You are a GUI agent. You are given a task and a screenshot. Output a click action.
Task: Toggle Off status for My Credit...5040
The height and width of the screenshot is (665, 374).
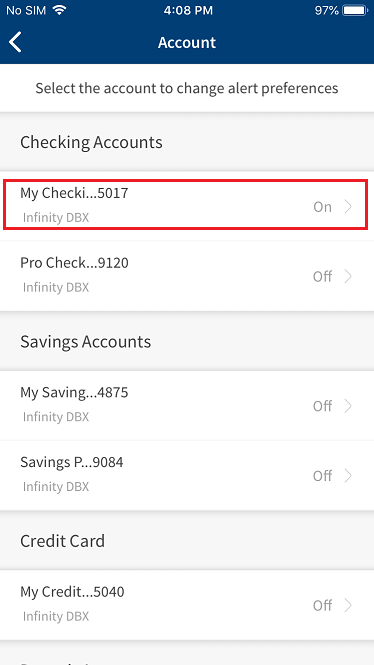[x=322, y=605]
